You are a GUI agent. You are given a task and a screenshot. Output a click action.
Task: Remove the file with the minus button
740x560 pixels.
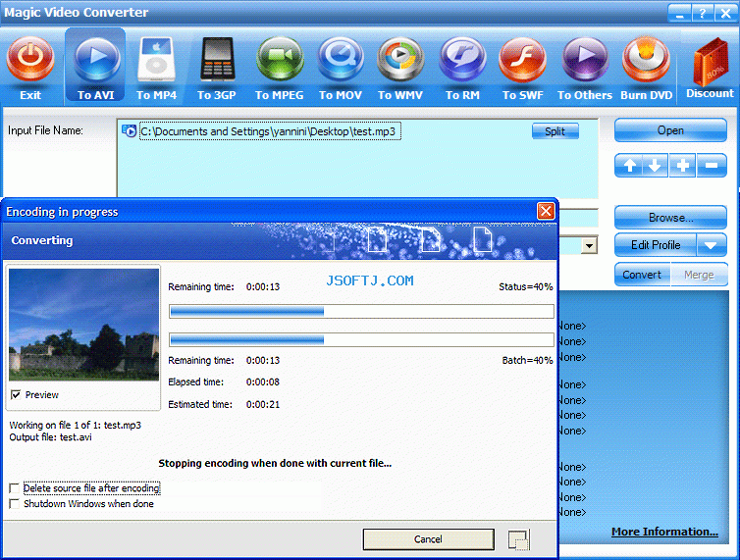pos(712,166)
